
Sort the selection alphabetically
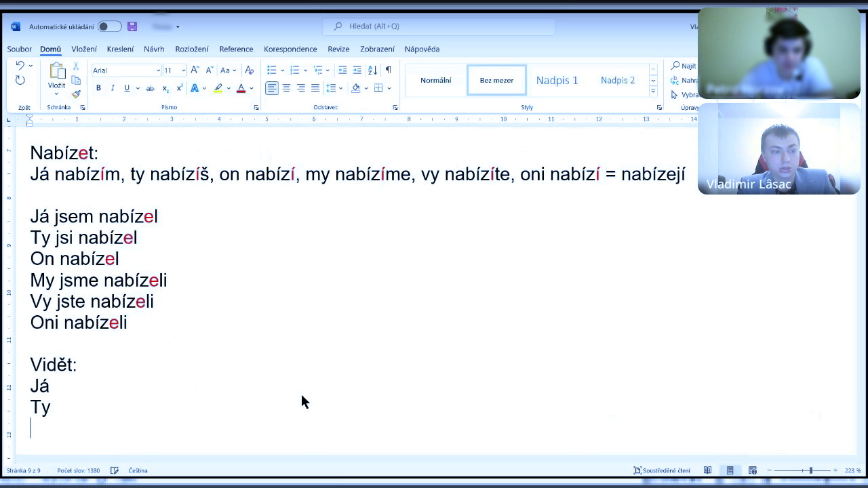coord(372,70)
